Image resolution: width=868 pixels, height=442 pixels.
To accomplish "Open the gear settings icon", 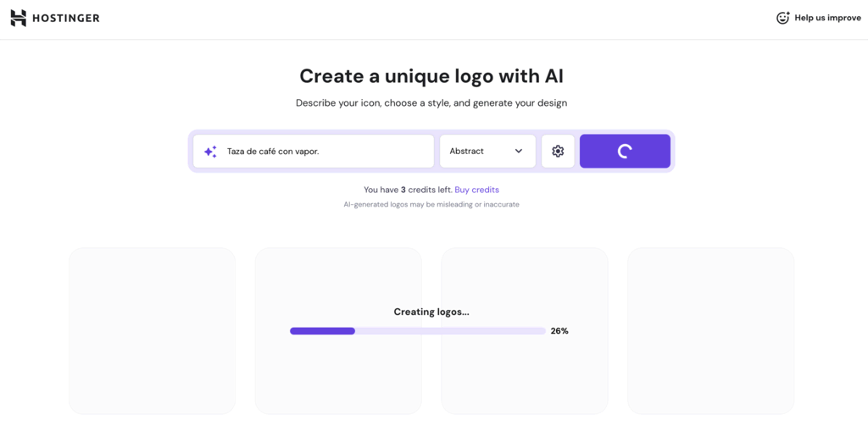I will [558, 152].
